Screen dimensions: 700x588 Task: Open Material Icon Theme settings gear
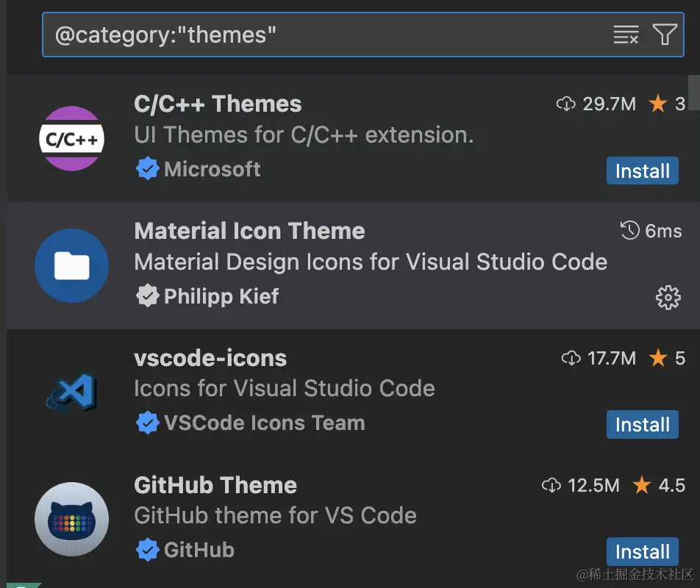click(668, 297)
